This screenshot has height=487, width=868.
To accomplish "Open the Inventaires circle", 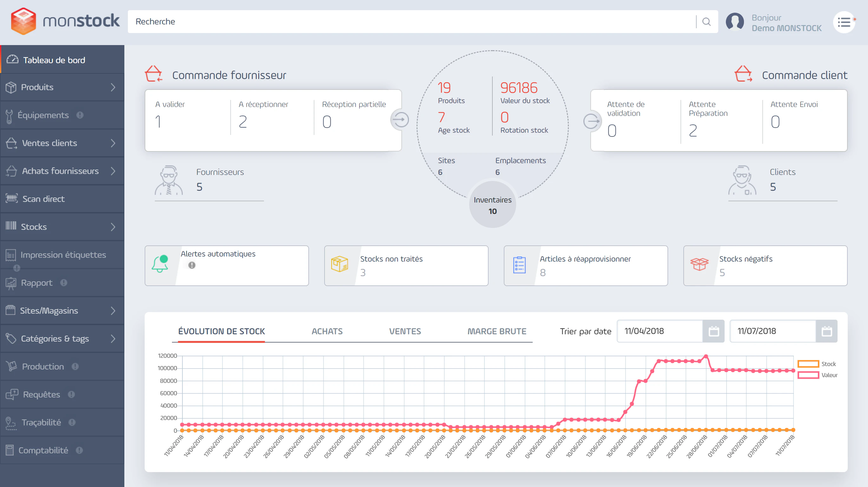I will click(492, 205).
